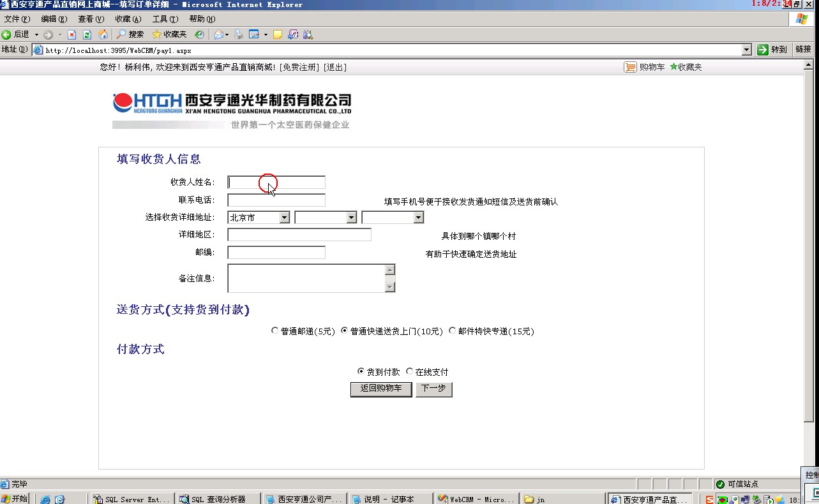Click the remarks textarea scroll-down arrow
Viewport: 819px width, 504px height.
click(390, 287)
